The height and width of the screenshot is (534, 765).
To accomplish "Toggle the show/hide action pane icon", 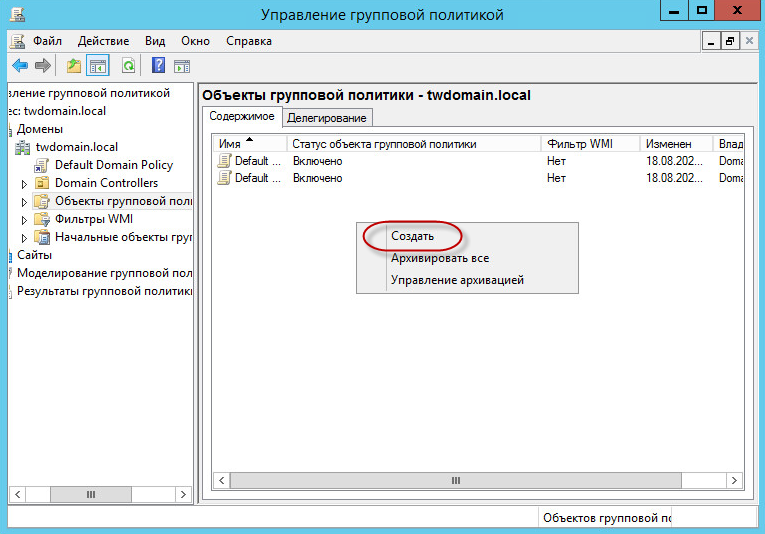I will click(182, 66).
